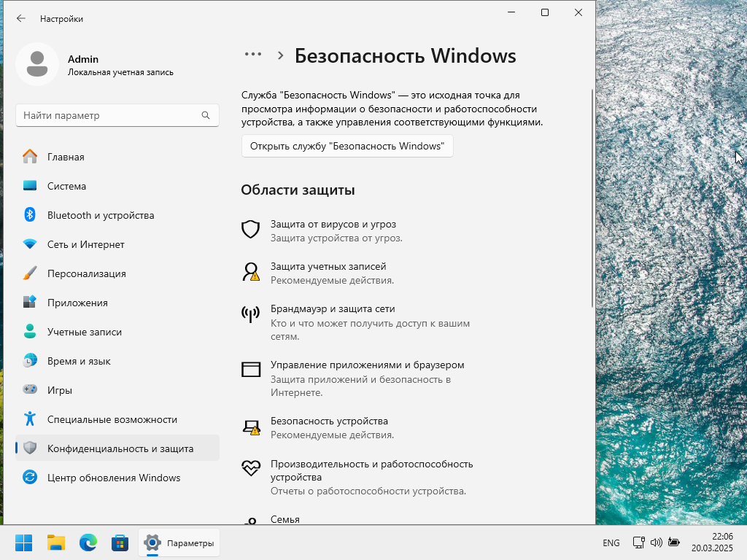Minimize the Settings window
This screenshot has height=560, width=747.
click(511, 12)
